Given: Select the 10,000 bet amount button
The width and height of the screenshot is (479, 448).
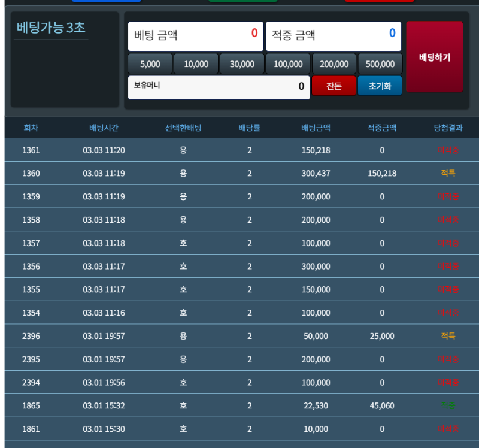Looking at the screenshot, I should pos(196,64).
